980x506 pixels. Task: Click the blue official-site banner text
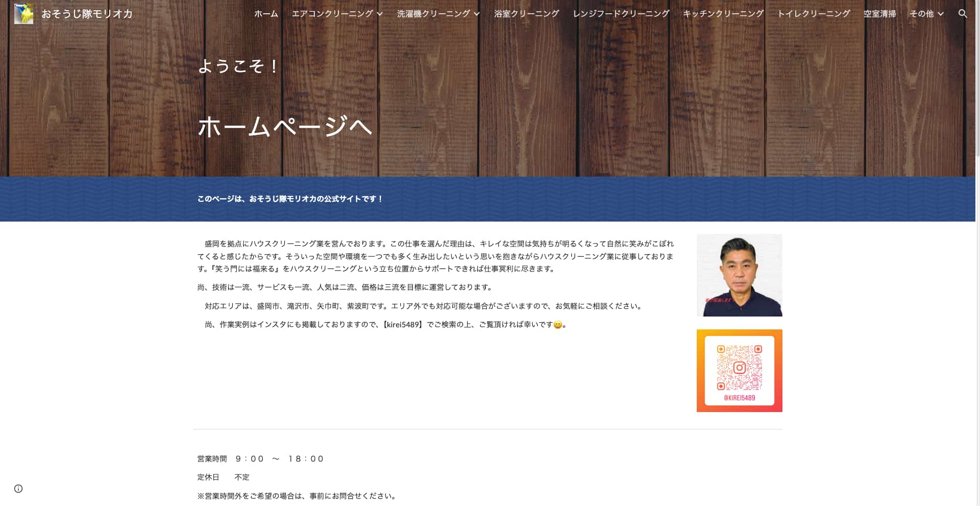(x=290, y=199)
